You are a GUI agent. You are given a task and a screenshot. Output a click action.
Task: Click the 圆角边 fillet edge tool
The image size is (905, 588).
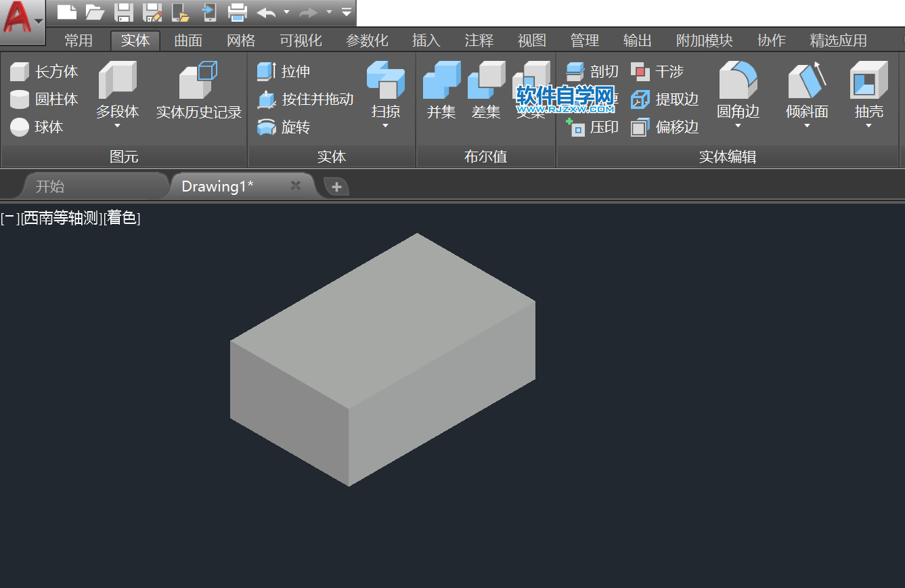click(x=738, y=90)
